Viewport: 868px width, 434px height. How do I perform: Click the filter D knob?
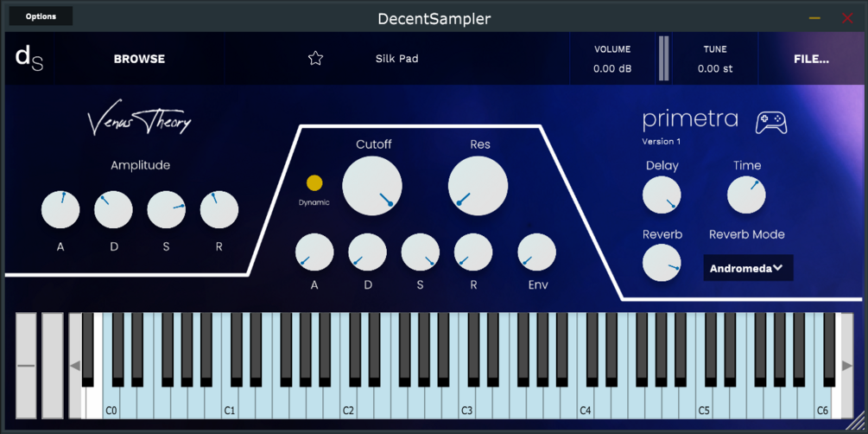368,252
